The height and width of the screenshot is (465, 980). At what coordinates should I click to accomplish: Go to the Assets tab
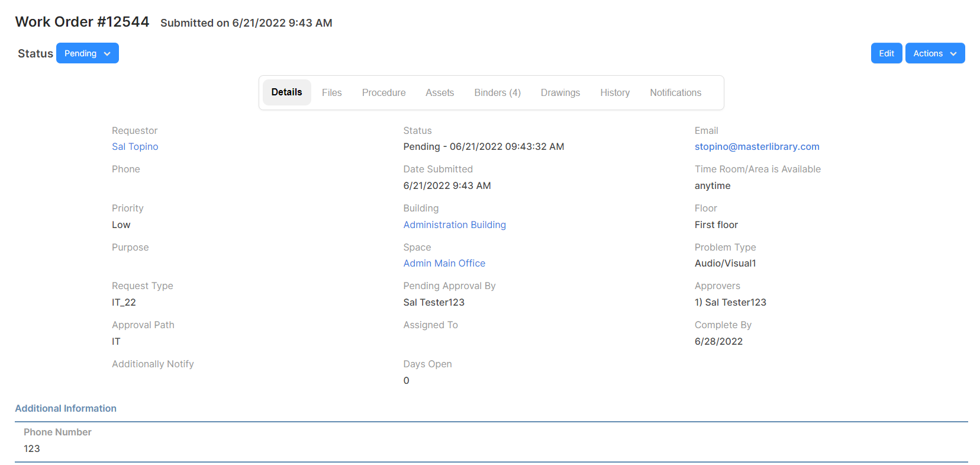point(440,92)
